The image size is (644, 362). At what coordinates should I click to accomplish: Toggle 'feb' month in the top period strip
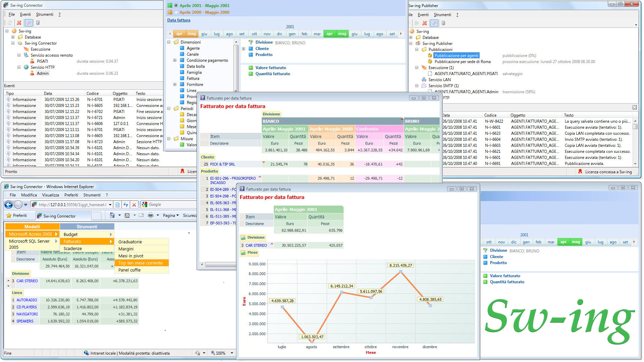[304, 34]
